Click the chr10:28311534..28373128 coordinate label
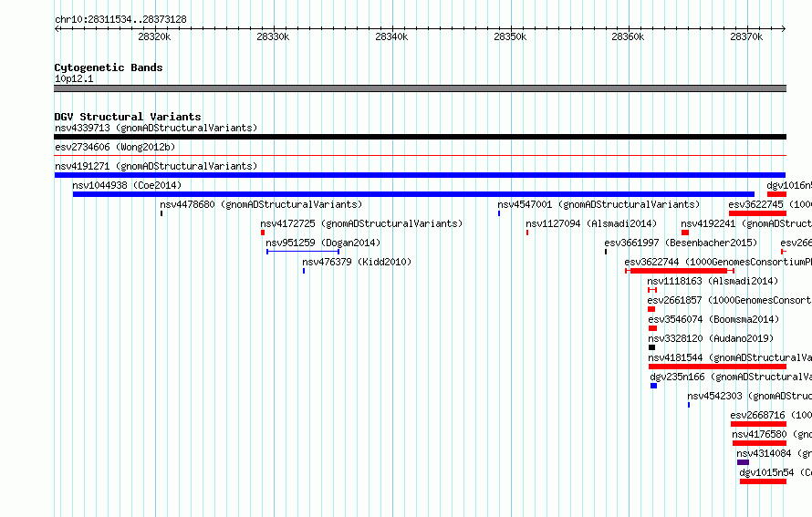The width and height of the screenshot is (812, 517). 120,19
